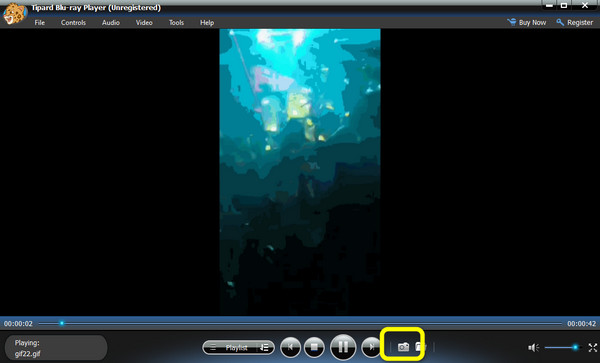Click the total duration 00:00:42
This screenshot has height=363, width=600.
coord(581,324)
